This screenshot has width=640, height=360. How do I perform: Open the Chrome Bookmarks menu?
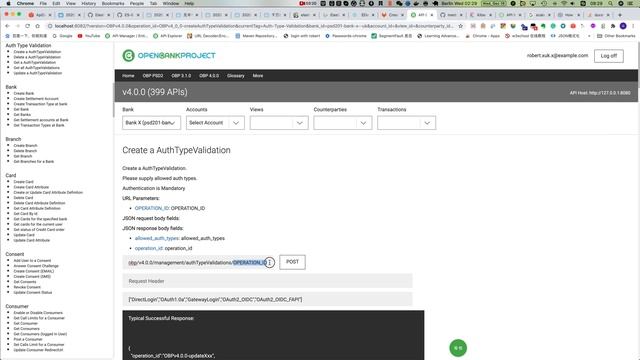pos(113,3)
